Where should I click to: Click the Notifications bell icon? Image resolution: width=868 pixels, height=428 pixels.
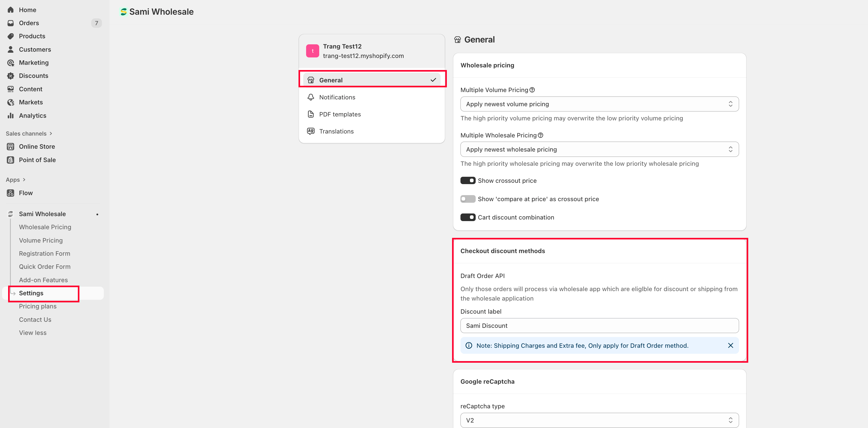(310, 97)
